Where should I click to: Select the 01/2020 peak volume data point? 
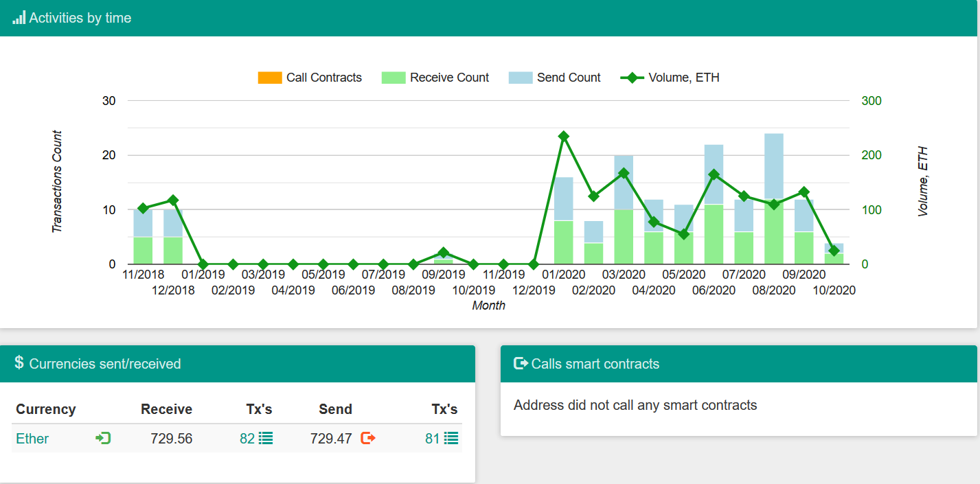[x=564, y=137]
